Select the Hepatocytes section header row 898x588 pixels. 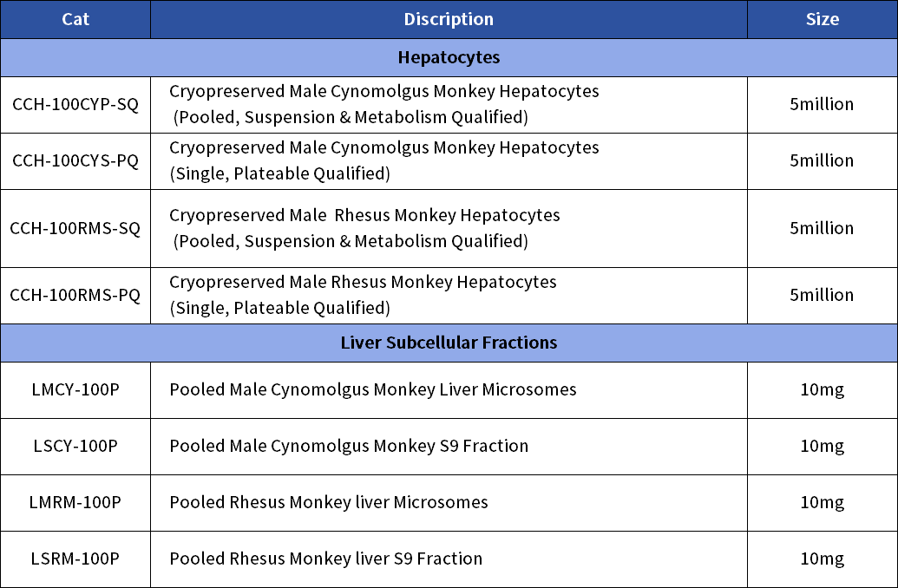[x=449, y=58]
